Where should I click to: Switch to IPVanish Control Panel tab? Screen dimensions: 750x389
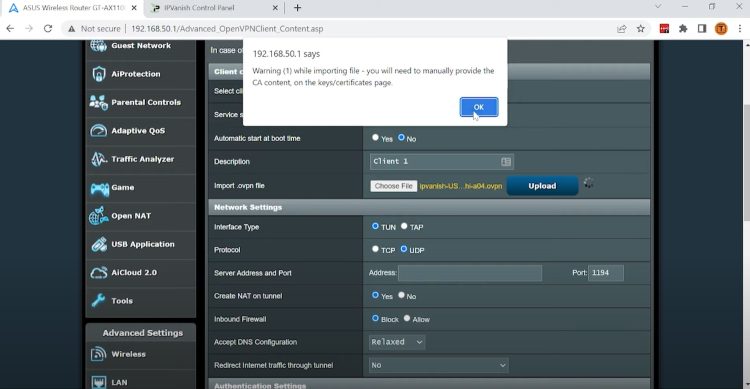pos(200,8)
